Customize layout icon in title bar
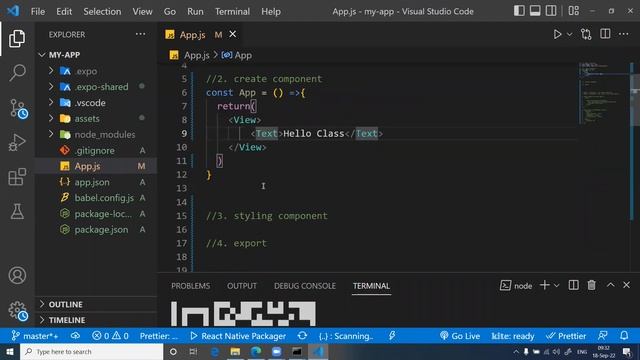This screenshot has width=640, height=360. point(573,11)
